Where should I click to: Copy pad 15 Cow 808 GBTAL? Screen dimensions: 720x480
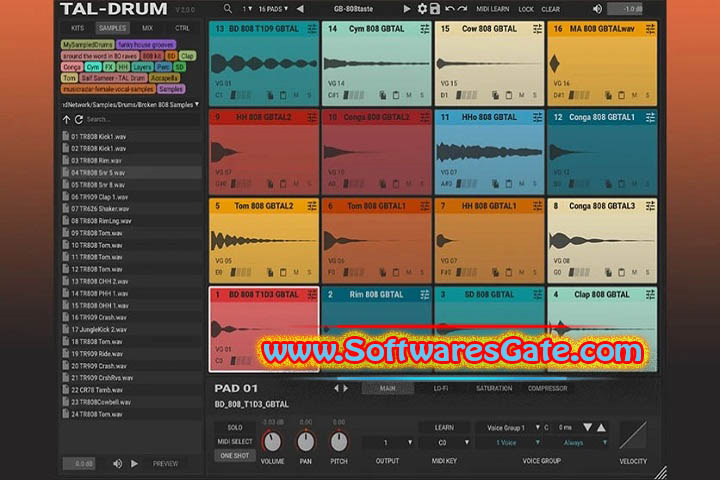(495, 95)
